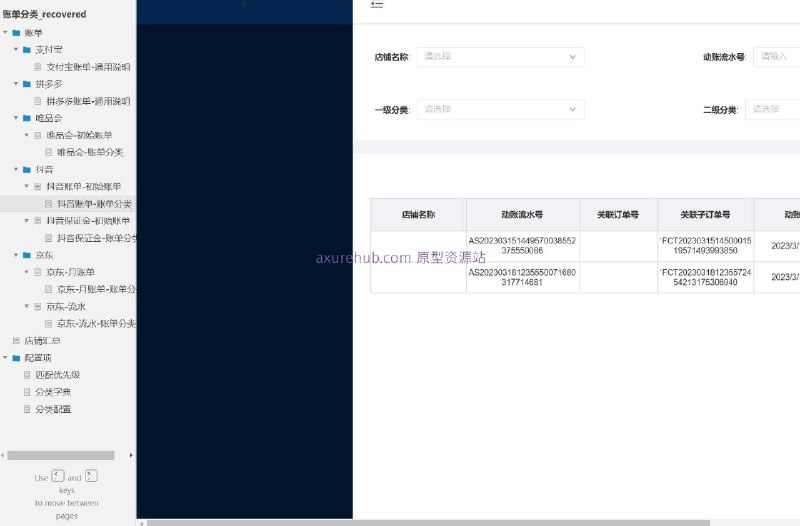Click the page icon beside 匹配优先级
This screenshot has width=800, height=526.
click(x=27, y=375)
